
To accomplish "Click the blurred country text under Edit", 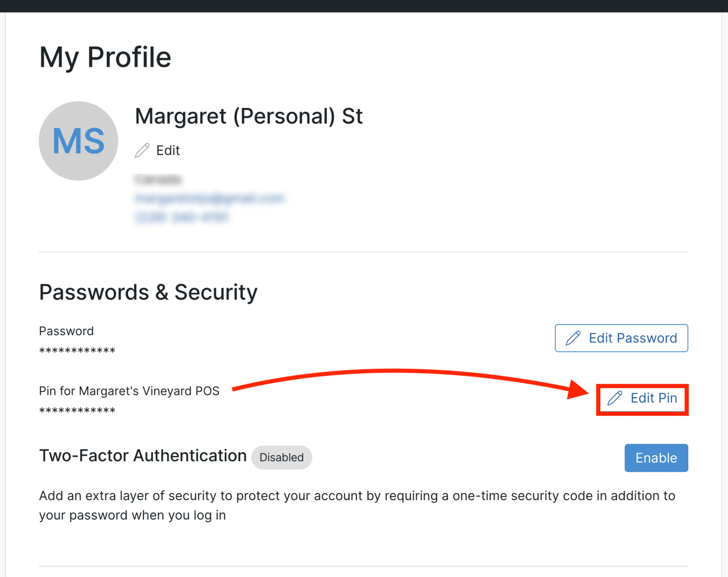I will [x=158, y=180].
